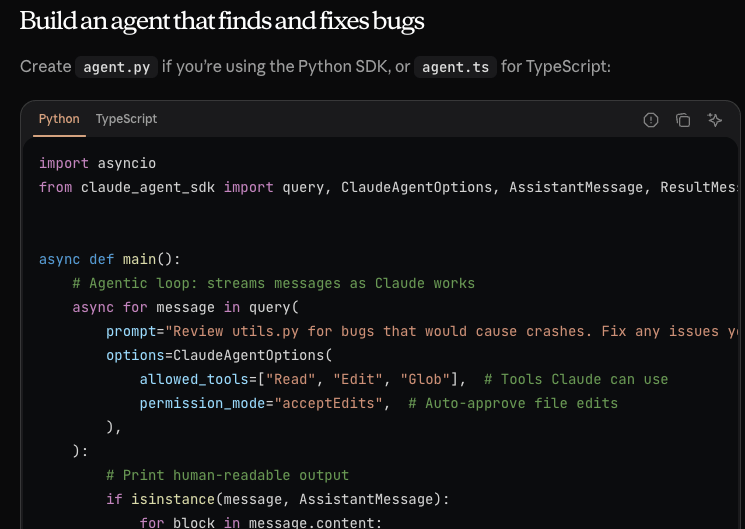Click "AssistantMessage" in the import line

tap(576, 187)
